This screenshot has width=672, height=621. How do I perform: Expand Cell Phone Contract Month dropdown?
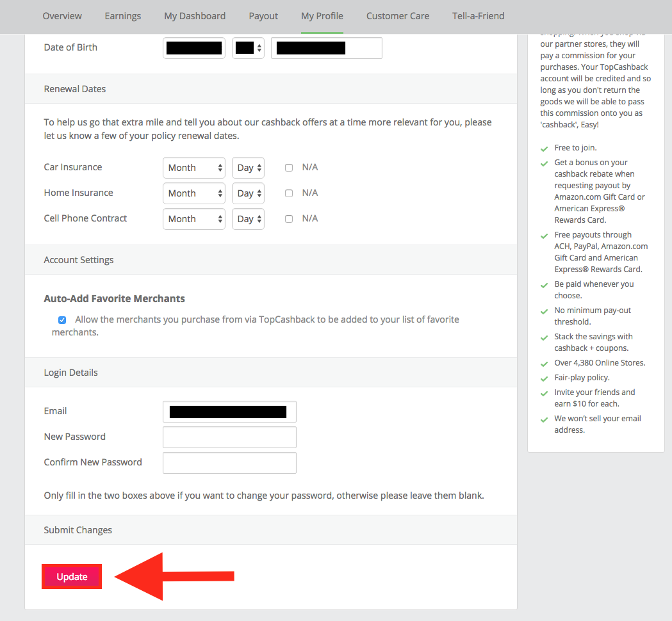click(194, 219)
